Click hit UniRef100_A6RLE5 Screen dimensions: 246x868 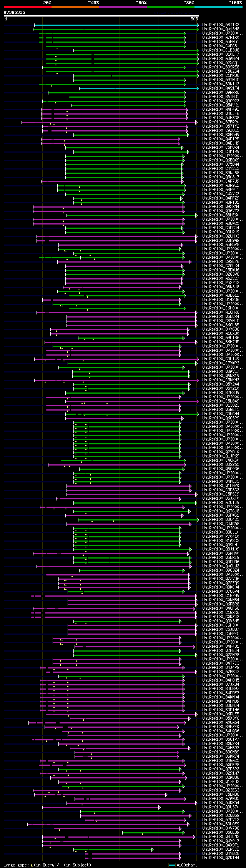pos(221,714)
